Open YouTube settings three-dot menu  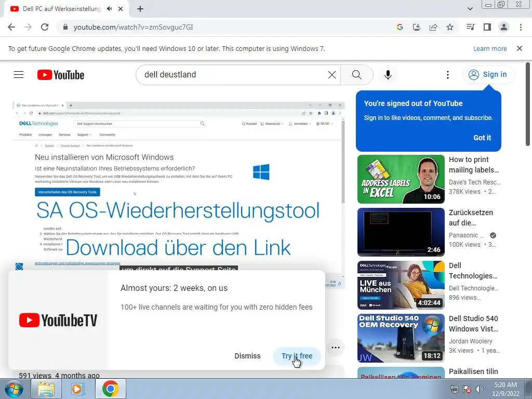point(448,75)
